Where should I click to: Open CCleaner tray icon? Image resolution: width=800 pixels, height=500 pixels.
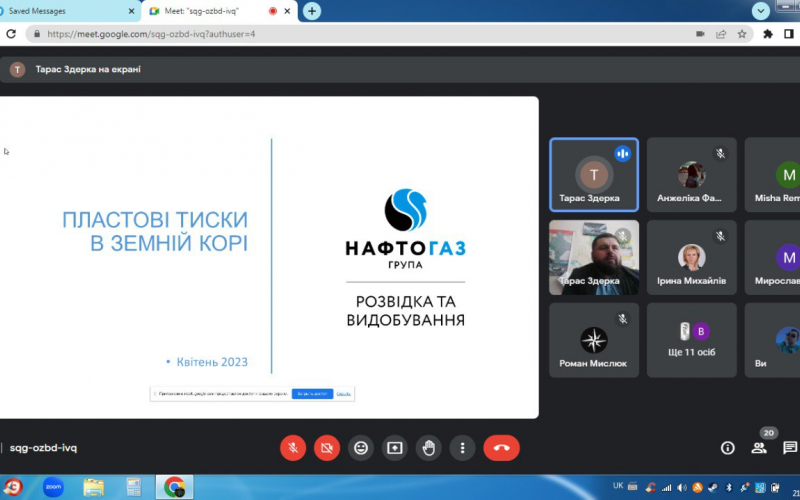coord(651,487)
